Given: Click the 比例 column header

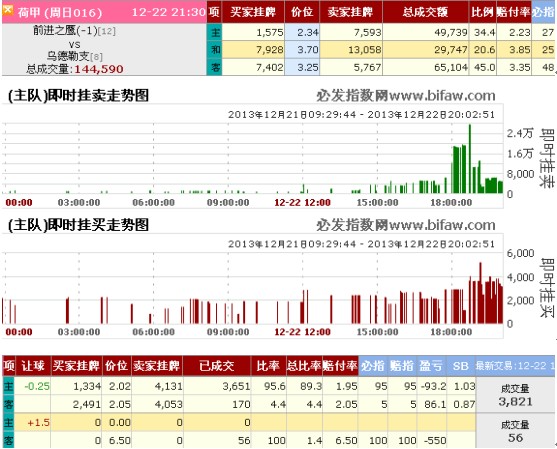Looking at the screenshot, I should 482,12.
